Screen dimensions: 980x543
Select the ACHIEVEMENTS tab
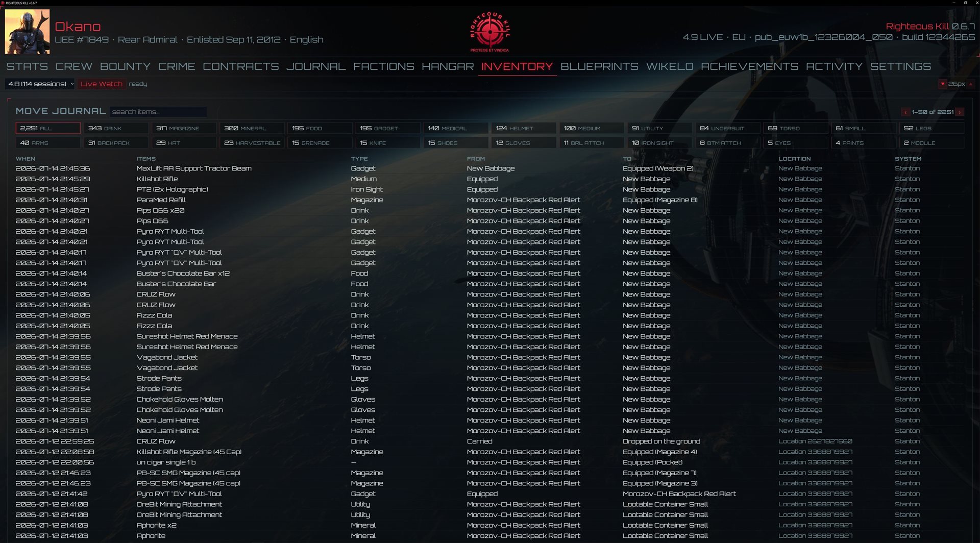pyautogui.click(x=749, y=66)
